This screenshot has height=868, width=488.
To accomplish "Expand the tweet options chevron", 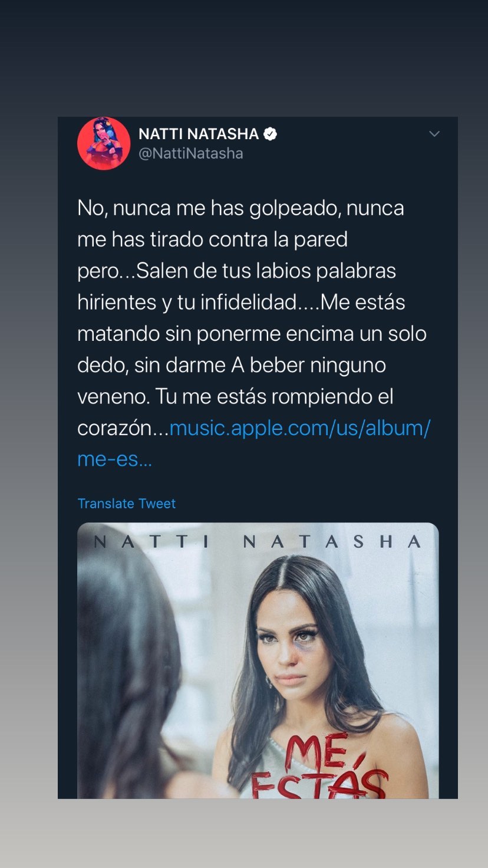I will pos(434,134).
